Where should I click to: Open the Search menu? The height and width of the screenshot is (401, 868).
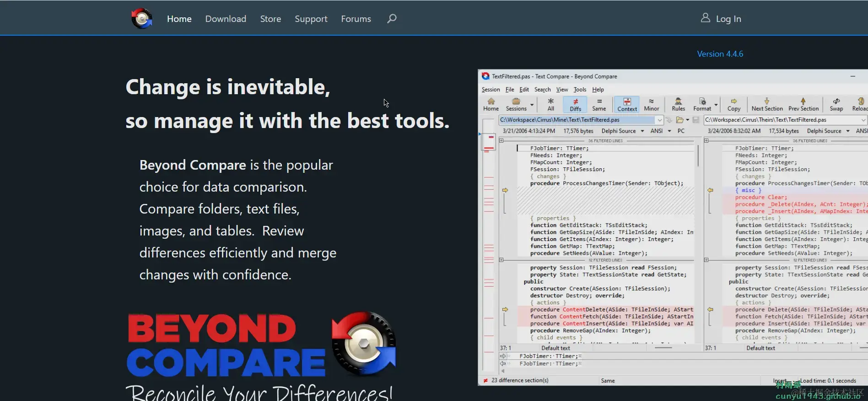[x=542, y=90]
